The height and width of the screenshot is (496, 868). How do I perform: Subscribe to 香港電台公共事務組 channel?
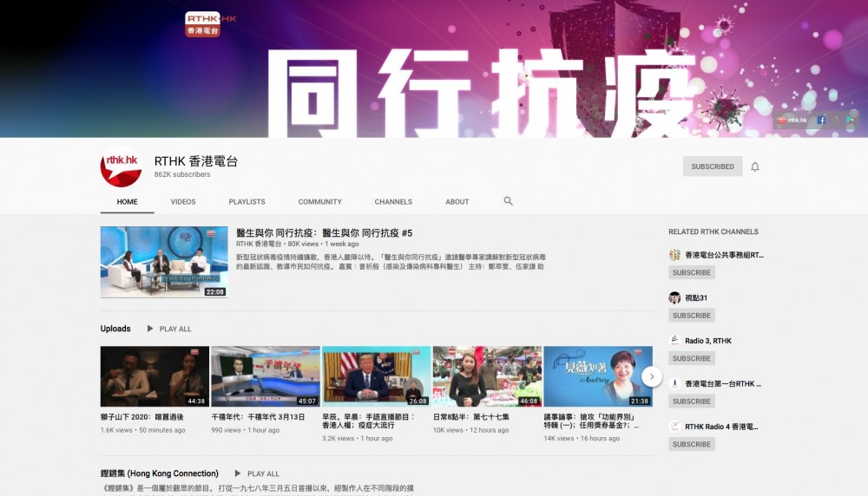coord(692,272)
